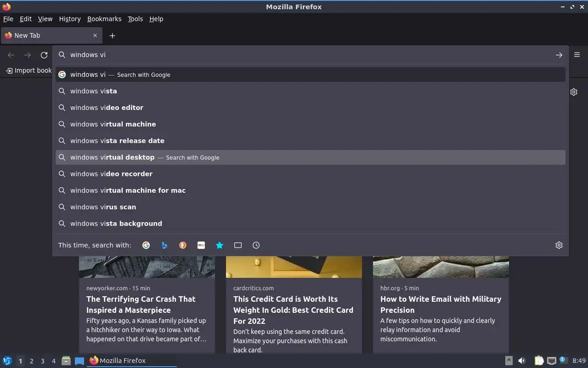Open 'The Terrifying Car Crash' article
Viewport: 588px width, 368px height.
141,305
